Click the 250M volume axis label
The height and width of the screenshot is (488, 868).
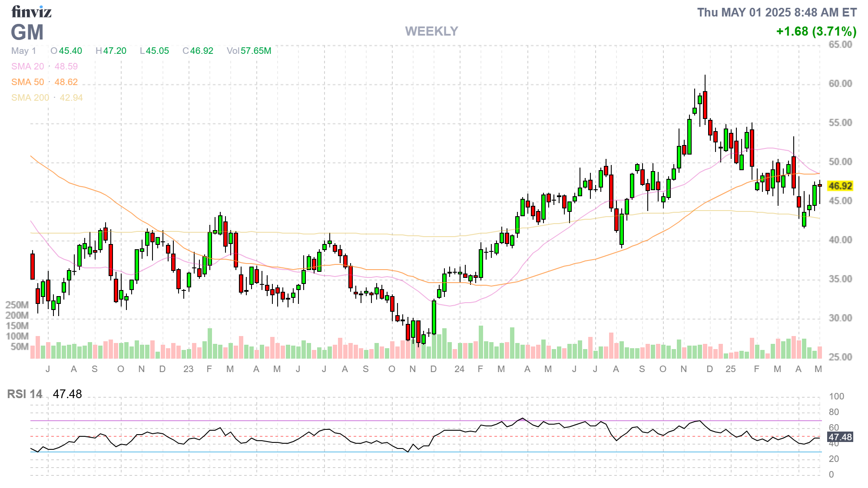pos(17,305)
